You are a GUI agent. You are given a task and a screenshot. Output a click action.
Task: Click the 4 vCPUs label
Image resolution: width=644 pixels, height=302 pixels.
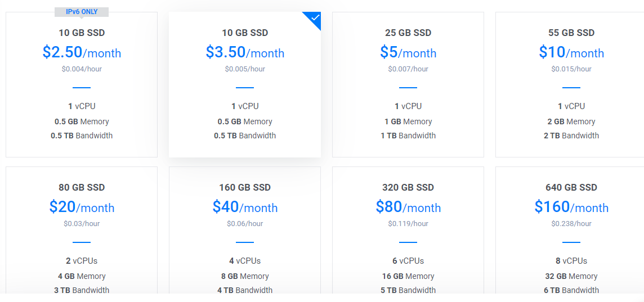pyautogui.click(x=245, y=261)
